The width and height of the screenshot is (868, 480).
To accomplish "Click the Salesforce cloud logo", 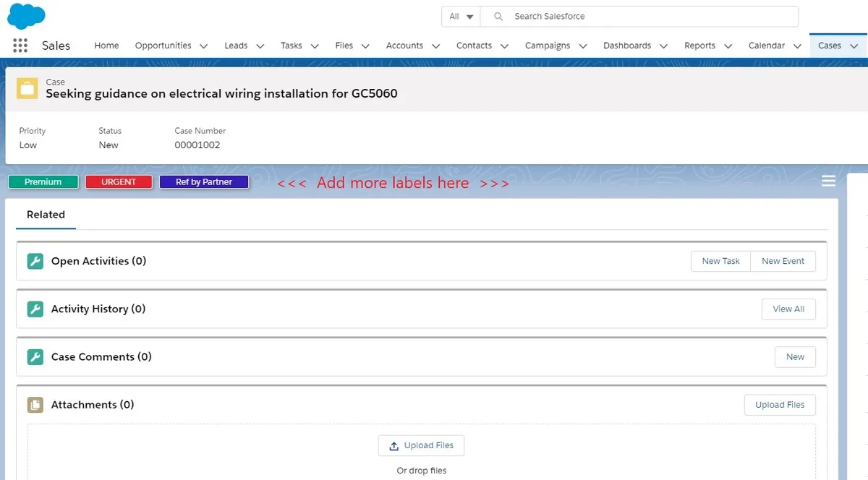I will (26, 15).
